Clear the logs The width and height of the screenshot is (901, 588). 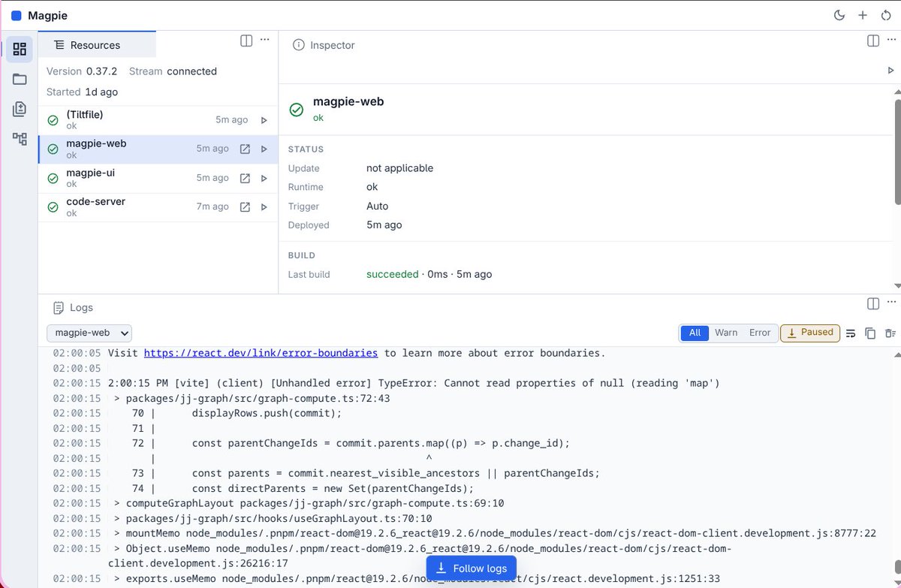tap(890, 333)
